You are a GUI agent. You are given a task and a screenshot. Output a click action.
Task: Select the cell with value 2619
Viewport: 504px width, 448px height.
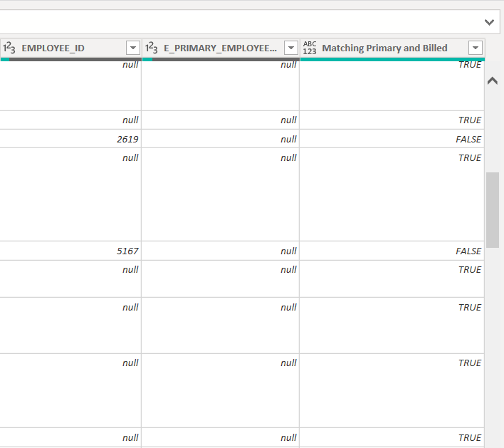pos(70,139)
